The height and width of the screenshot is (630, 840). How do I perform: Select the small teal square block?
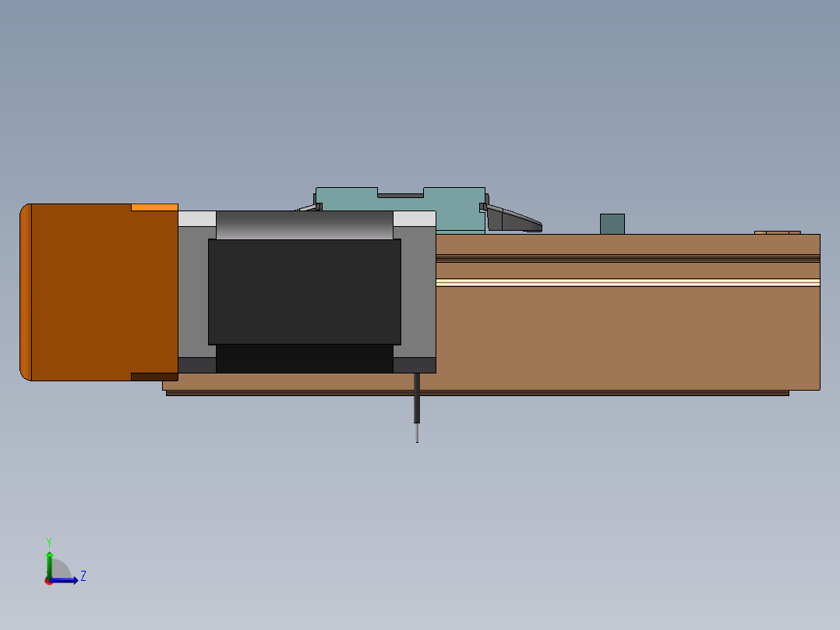click(612, 224)
